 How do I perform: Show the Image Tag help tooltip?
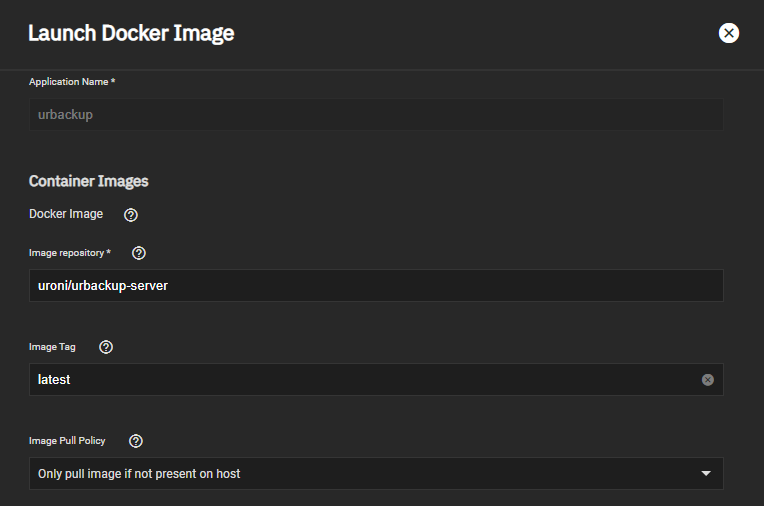coord(106,347)
